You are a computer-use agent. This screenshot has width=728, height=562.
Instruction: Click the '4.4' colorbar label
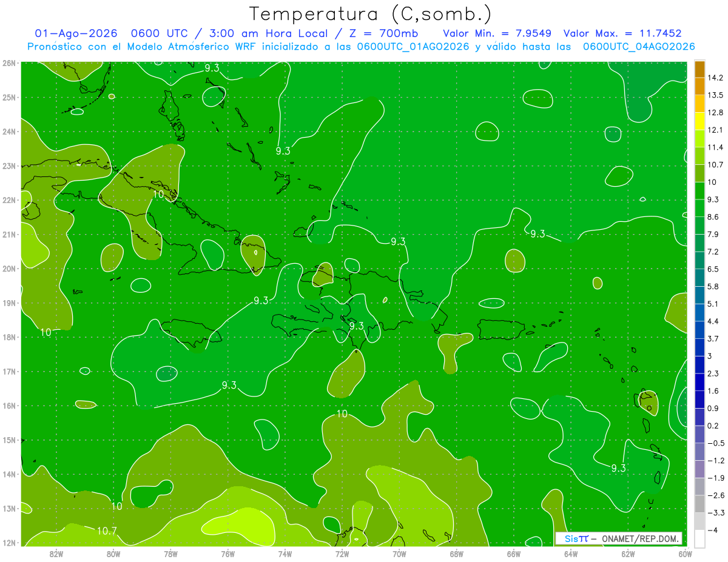[x=713, y=321]
